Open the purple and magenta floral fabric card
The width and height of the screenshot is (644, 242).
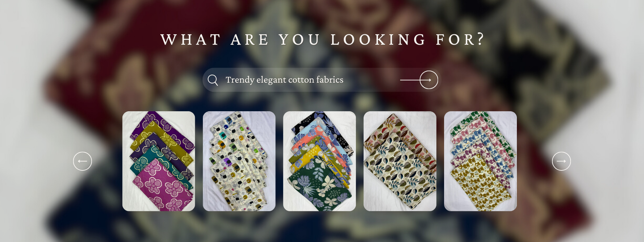pyautogui.click(x=159, y=161)
